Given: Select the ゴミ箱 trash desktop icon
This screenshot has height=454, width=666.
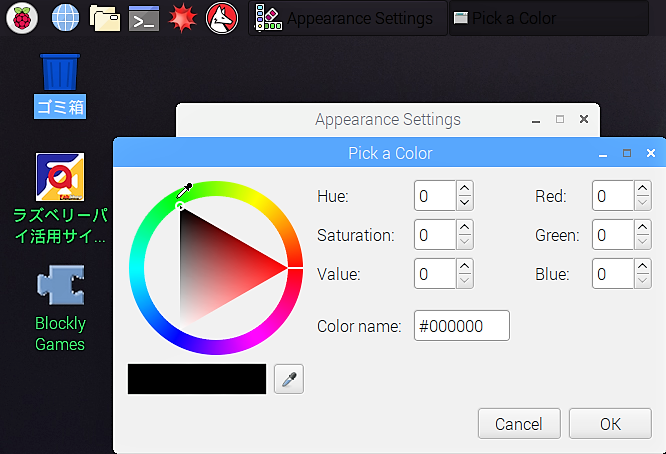Looking at the screenshot, I should [x=60, y=86].
